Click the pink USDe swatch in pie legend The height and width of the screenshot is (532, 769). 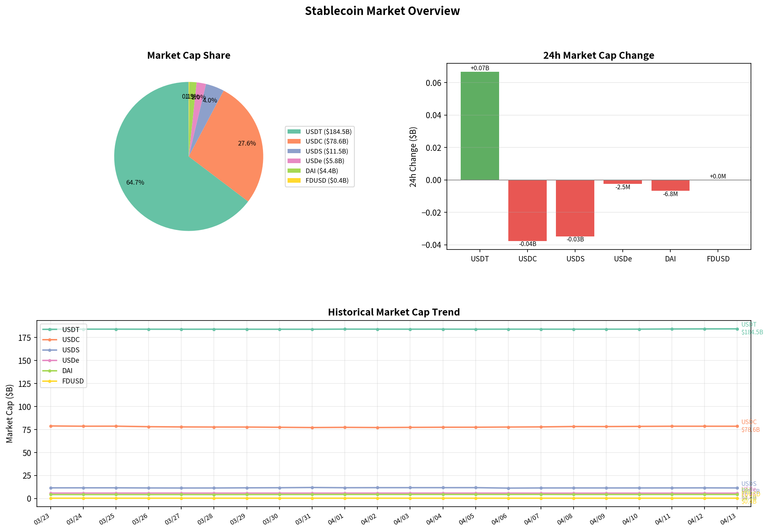click(294, 161)
